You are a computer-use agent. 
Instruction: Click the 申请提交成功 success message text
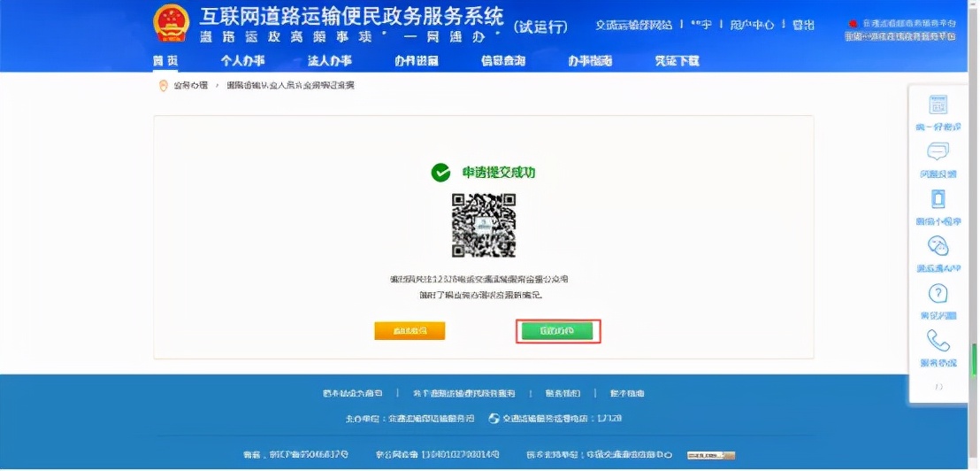498,173
